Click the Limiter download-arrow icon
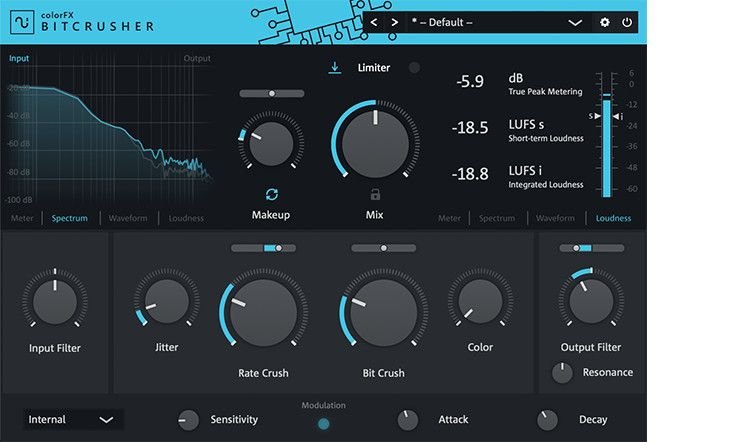 tap(335, 68)
